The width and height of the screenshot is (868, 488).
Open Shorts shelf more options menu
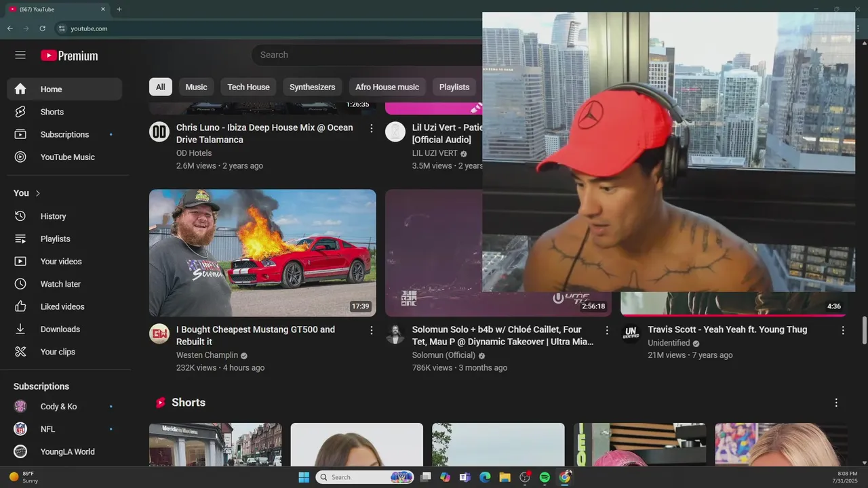click(x=836, y=403)
